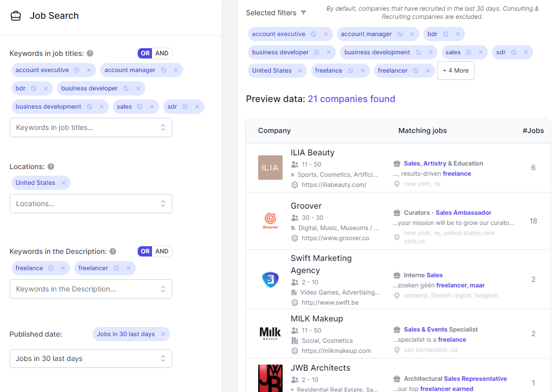Exclude 'business developer' keyword in job titles panel
This screenshot has width=555, height=392.
point(126,88)
